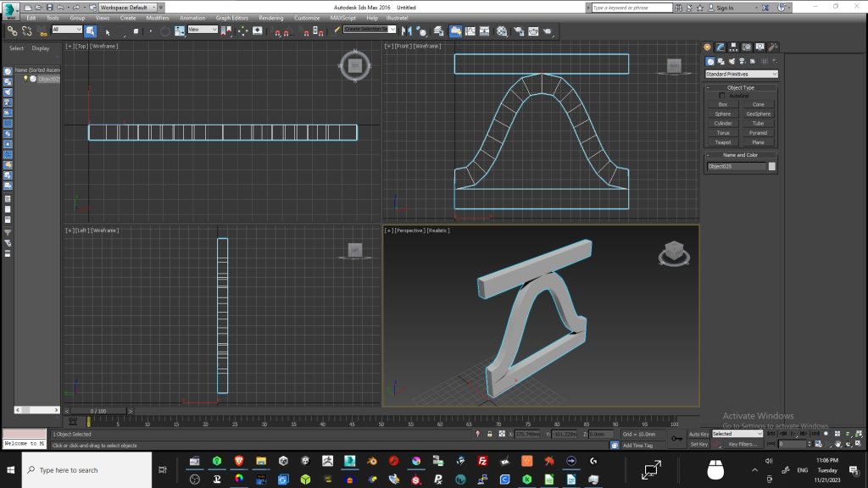Open the Render Setup icon

(x=519, y=31)
